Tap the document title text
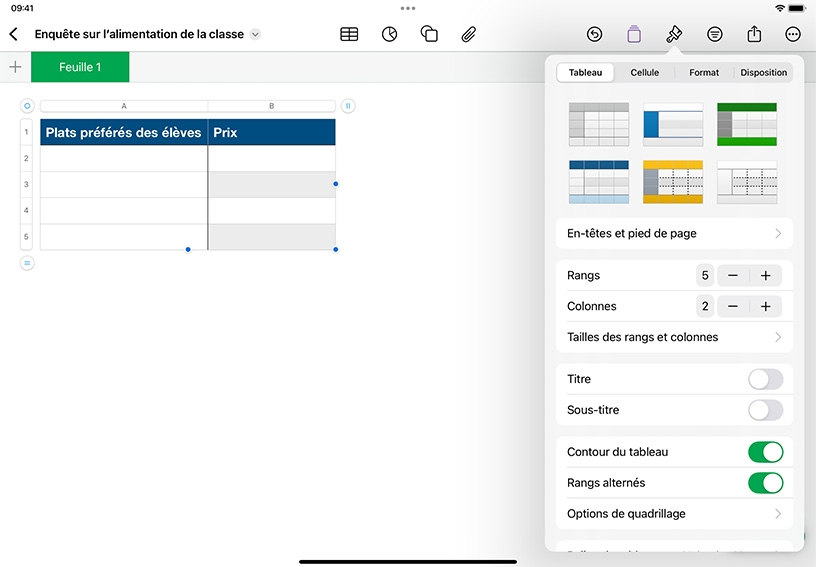Viewport: 816px width, 567px height. pos(139,34)
